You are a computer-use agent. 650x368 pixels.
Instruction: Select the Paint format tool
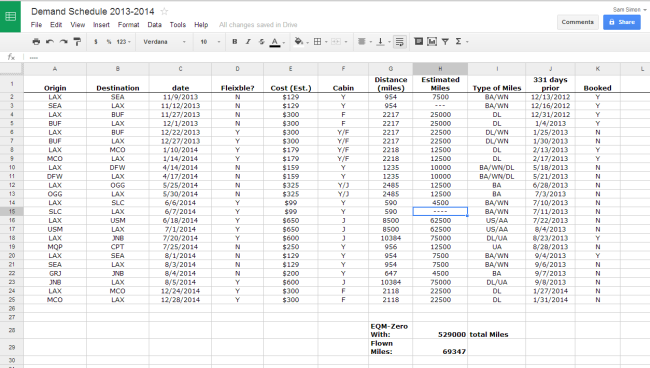pos(77,41)
